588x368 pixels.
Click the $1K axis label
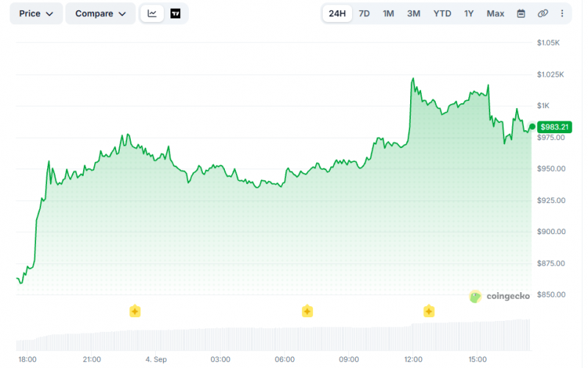click(543, 106)
